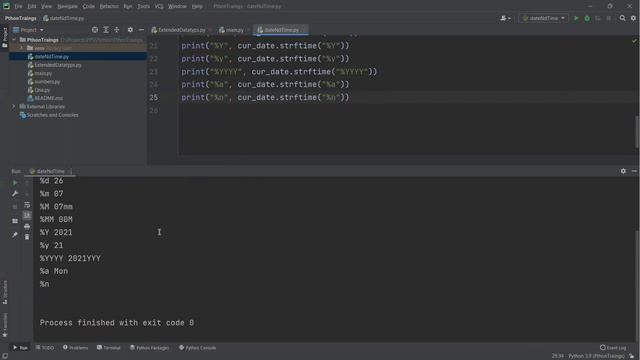Open Problems tool window
Screen dimensions: 640x360
(x=76, y=348)
